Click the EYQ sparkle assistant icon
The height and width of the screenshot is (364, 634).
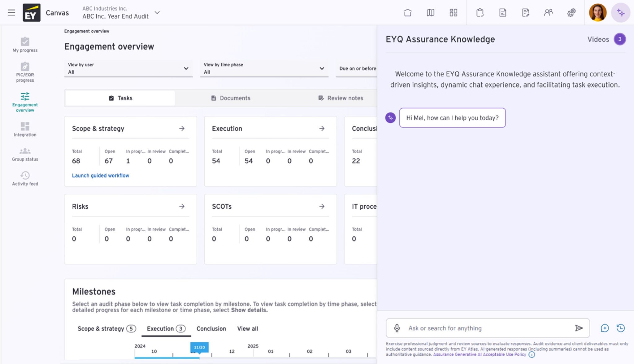pos(620,13)
